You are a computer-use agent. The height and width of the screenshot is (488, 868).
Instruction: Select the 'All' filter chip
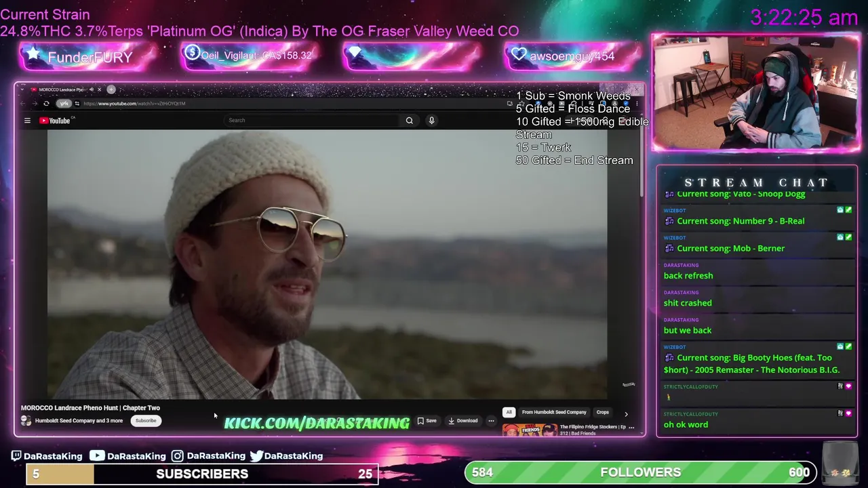pos(509,412)
